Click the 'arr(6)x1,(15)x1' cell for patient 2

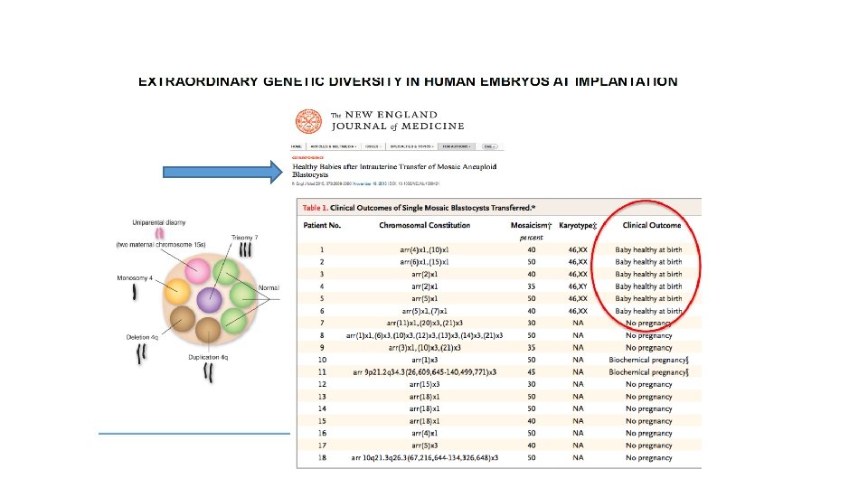[424, 262]
